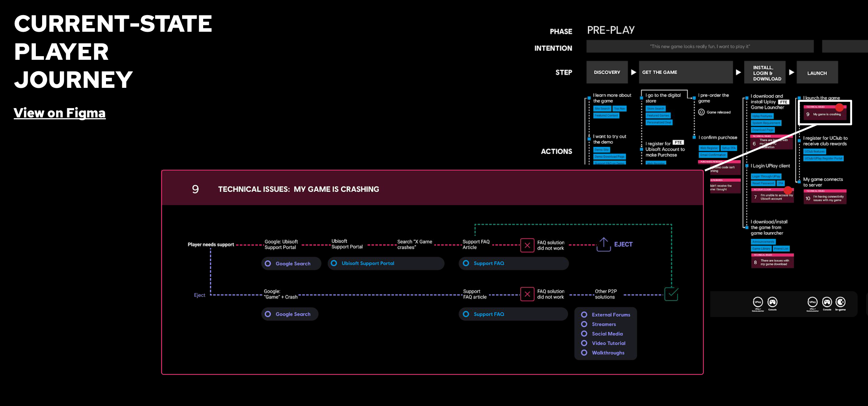This screenshot has height=406, width=868.
Task: Click the Reset Password tag
Action: (x=763, y=183)
